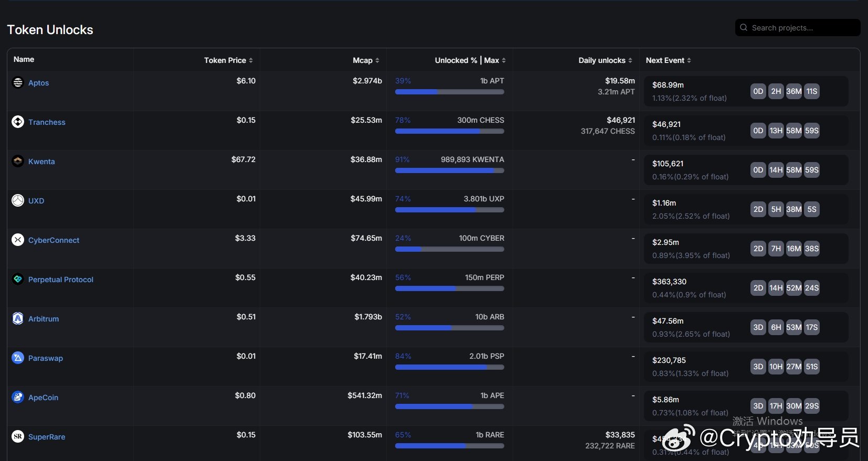The height and width of the screenshot is (461, 868).
Task: Click the SuperRare 232,722 RARE daily unlock
Action: coord(610,446)
